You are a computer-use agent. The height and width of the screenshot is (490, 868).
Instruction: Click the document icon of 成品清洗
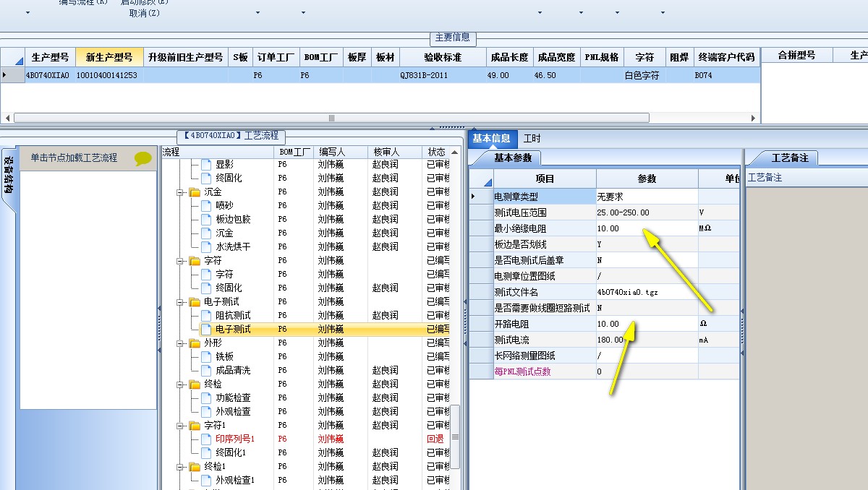pos(206,371)
